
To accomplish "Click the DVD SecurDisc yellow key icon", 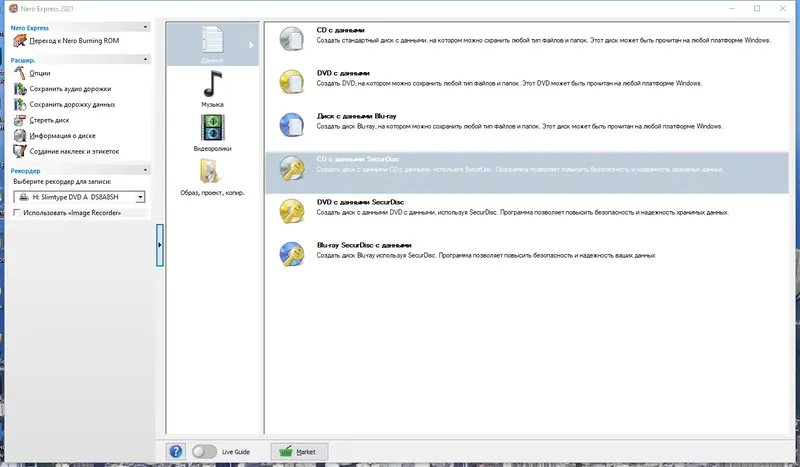I will click(x=292, y=211).
